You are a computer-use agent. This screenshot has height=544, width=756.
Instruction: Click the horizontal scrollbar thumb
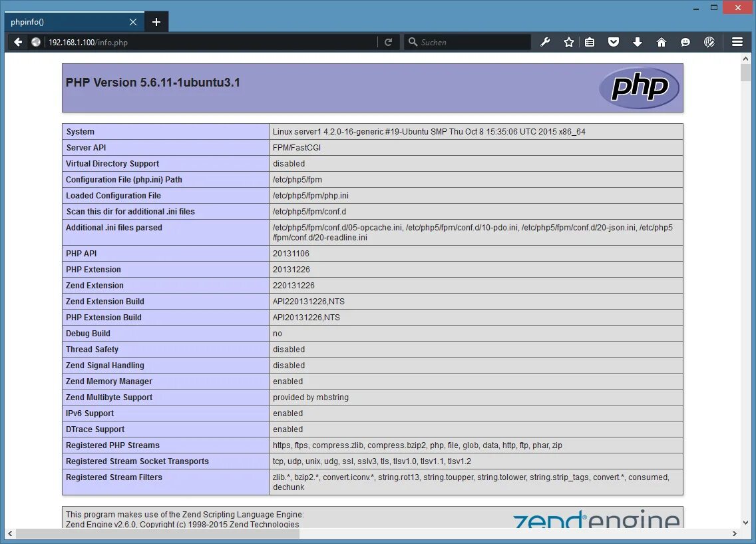click(x=158, y=533)
